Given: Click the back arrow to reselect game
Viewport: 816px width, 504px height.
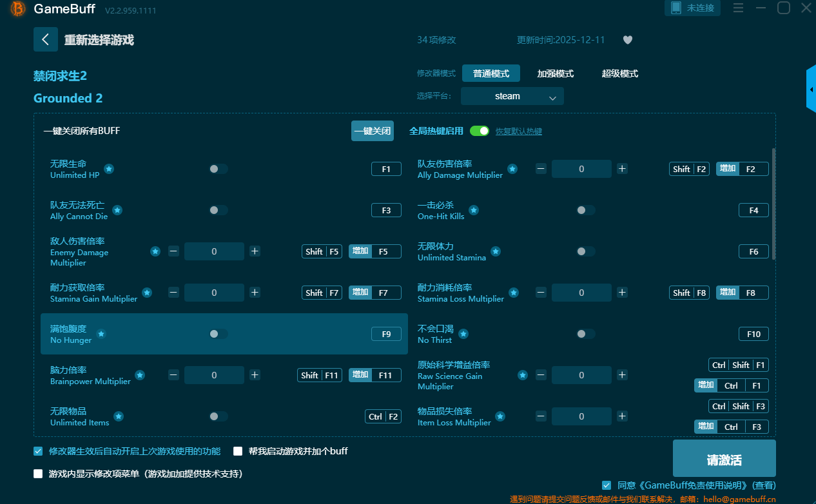Looking at the screenshot, I should pos(45,39).
